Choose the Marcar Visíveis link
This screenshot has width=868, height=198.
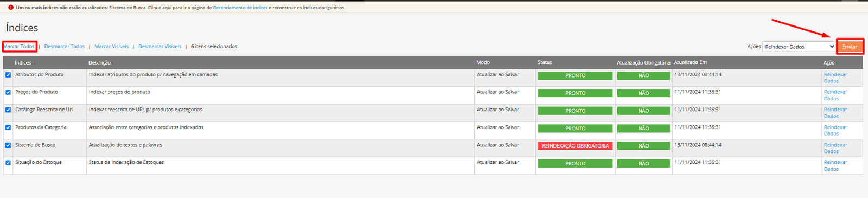click(112, 47)
